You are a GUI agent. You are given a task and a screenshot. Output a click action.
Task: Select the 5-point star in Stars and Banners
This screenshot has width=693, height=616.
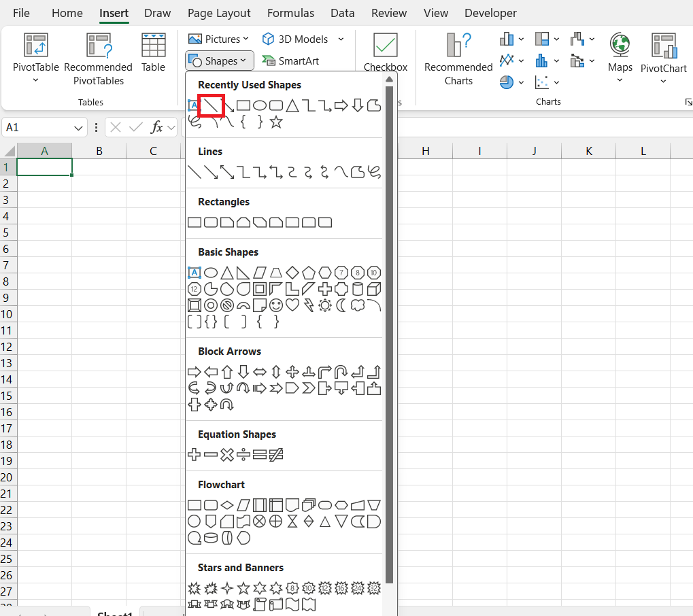pyautogui.click(x=243, y=588)
